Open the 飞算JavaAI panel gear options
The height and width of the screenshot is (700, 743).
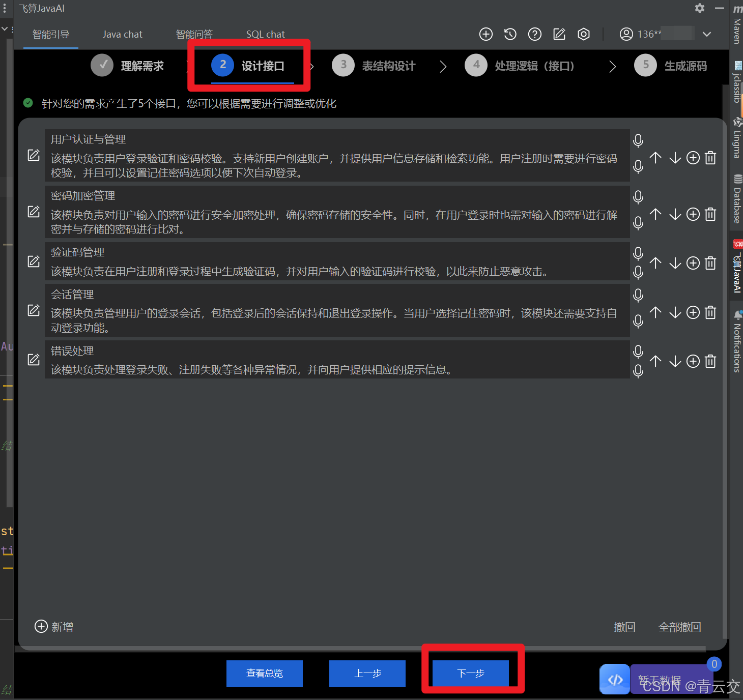tap(700, 8)
